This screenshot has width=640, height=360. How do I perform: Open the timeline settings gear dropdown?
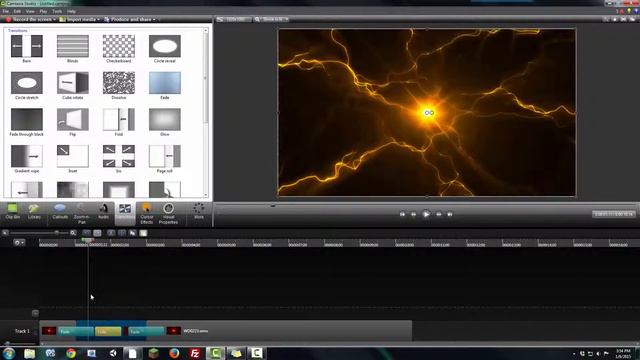(x=19, y=242)
